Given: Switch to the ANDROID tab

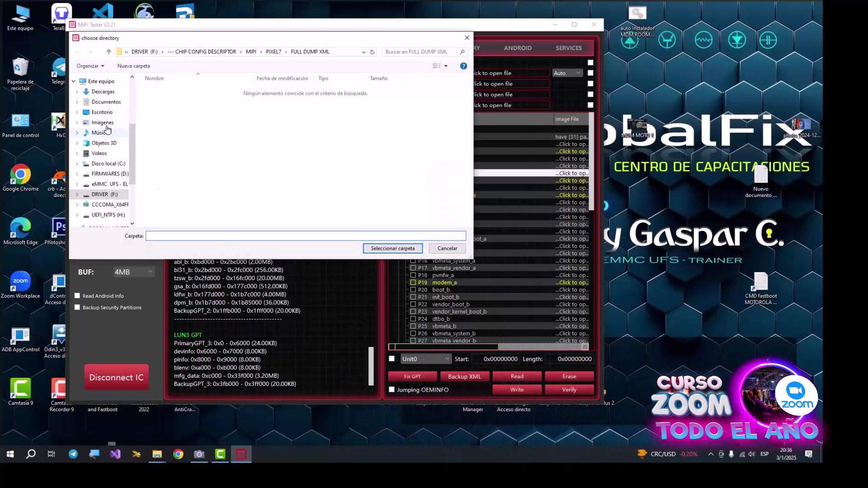Looking at the screenshot, I should coord(518,48).
